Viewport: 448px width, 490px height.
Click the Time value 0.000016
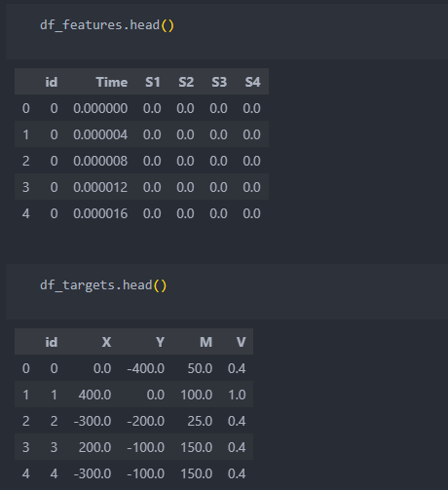[100, 213]
